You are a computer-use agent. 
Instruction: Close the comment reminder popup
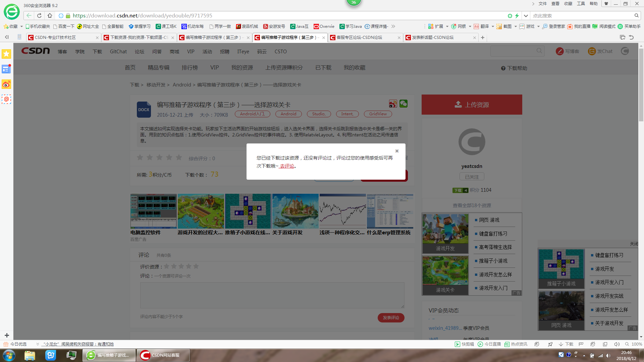397,151
